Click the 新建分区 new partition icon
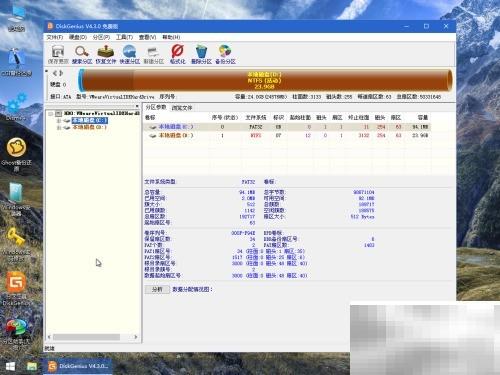 [x=153, y=55]
